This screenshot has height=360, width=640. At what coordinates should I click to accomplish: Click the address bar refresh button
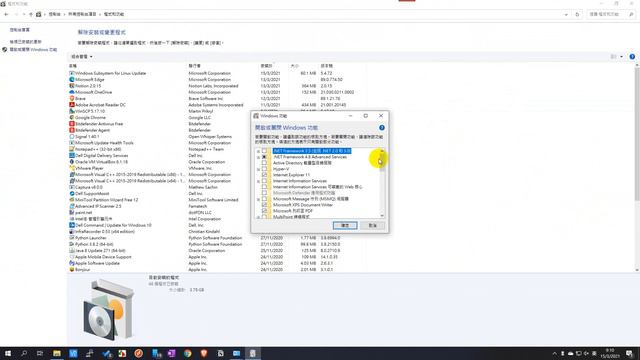(577, 14)
